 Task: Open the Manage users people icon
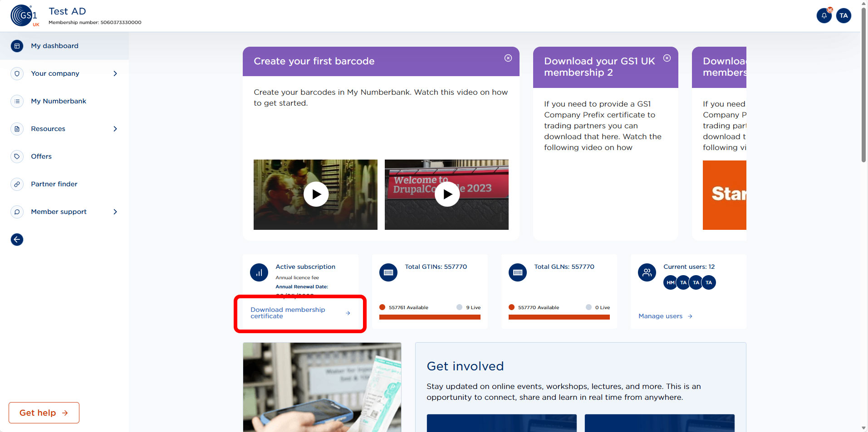(x=647, y=272)
